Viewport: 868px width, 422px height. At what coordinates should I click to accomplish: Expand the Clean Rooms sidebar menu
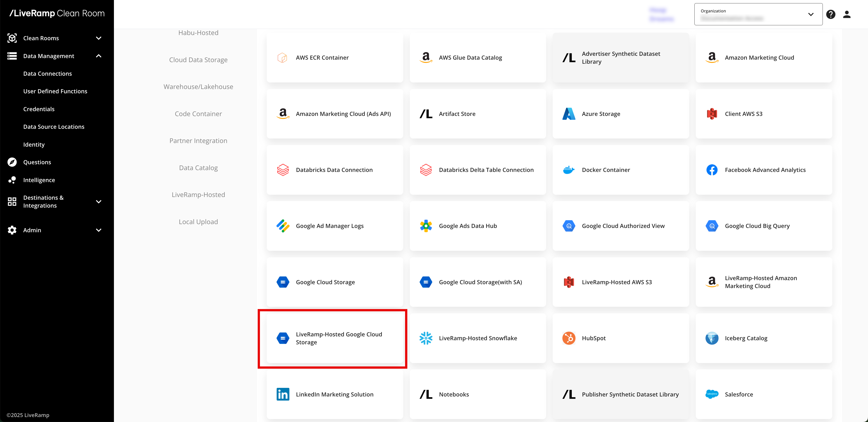tap(99, 38)
